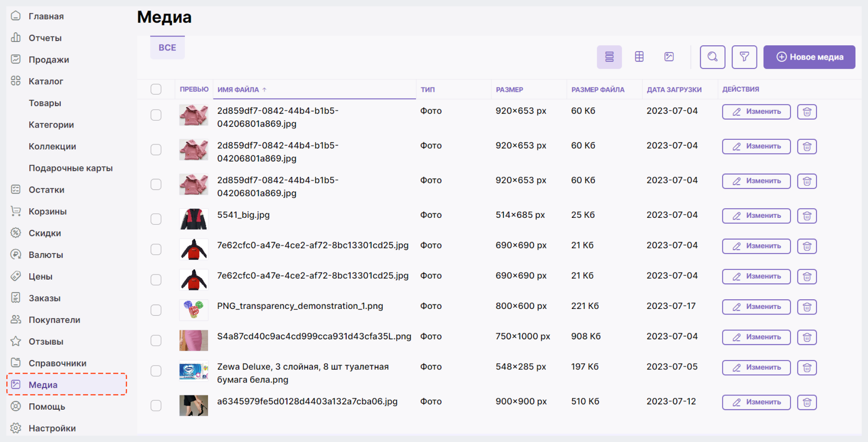Click Изменить for S4a87cd40c9ac4cd999cca931d43cfa35L.png
This screenshot has height=442, width=868.
[x=756, y=337]
